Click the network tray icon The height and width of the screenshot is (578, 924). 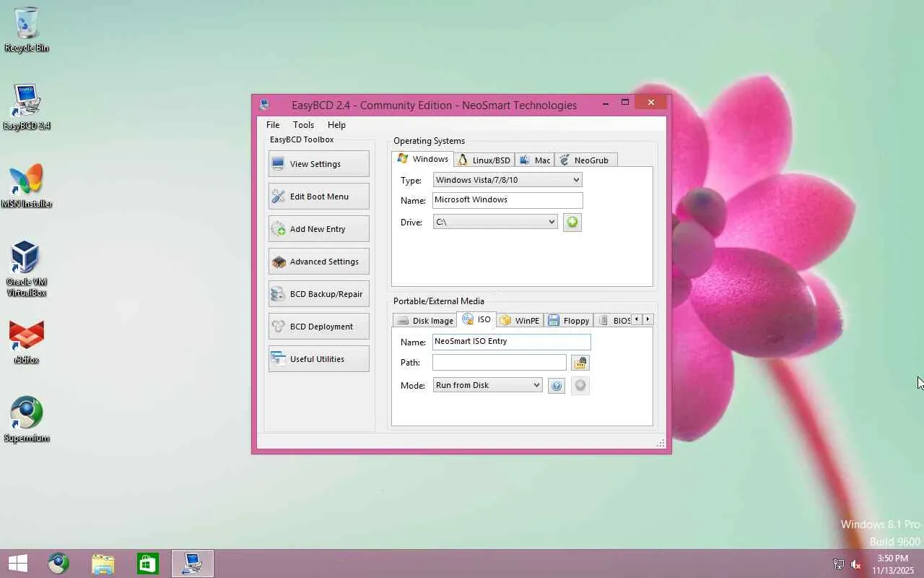(839, 564)
